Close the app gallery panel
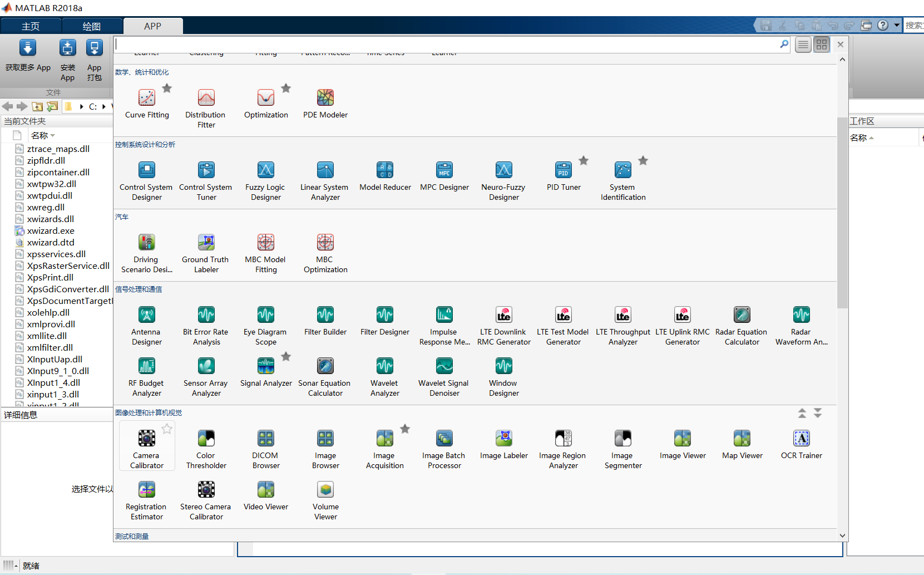The image size is (924, 575). (x=841, y=45)
